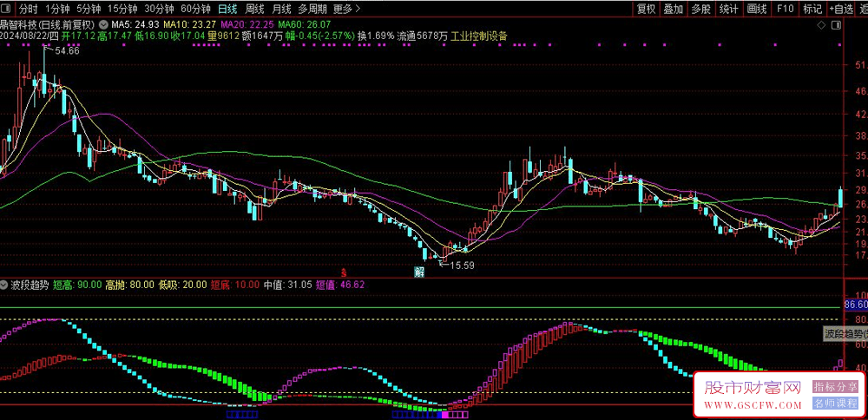Add stock with +自选 button
The width and height of the screenshot is (868, 420).
pyautogui.click(x=841, y=9)
